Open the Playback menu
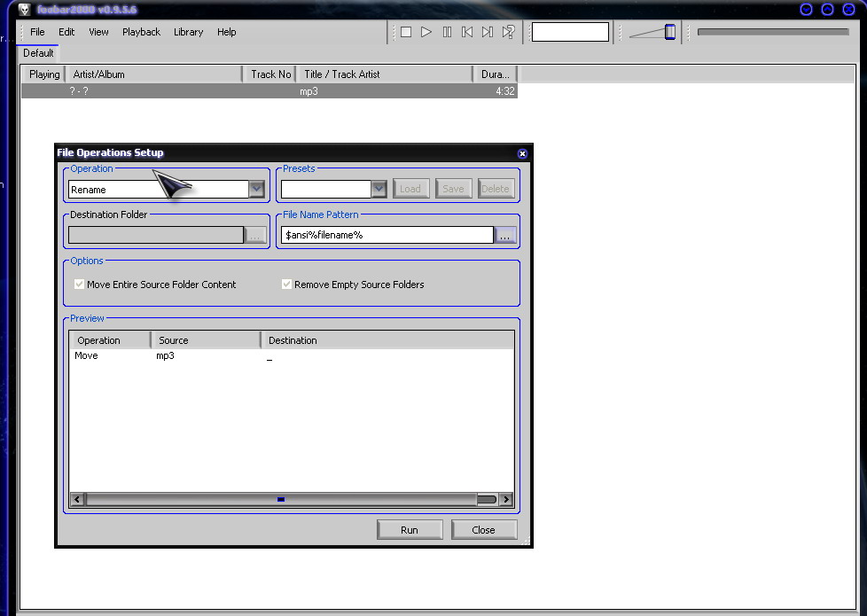Image resolution: width=867 pixels, height=616 pixels. [141, 32]
